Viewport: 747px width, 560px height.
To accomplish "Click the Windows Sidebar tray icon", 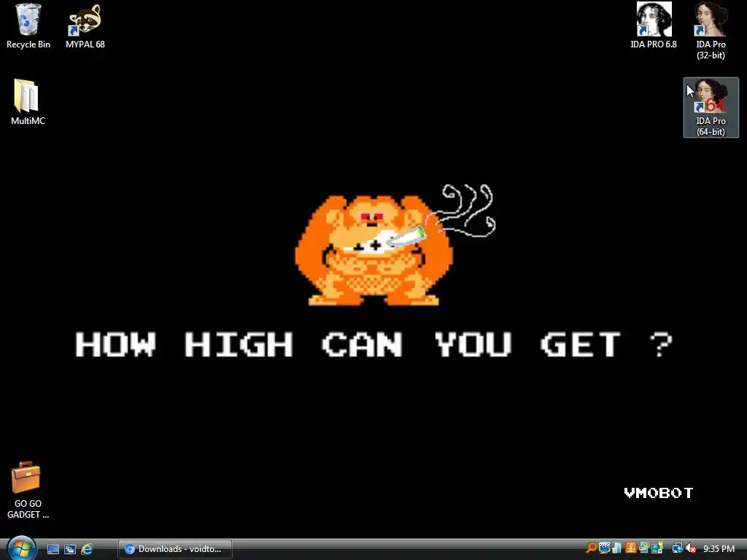I will tap(657, 548).
